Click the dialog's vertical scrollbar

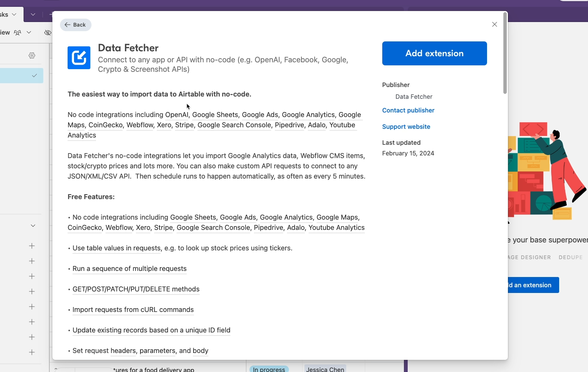click(505, 53)
